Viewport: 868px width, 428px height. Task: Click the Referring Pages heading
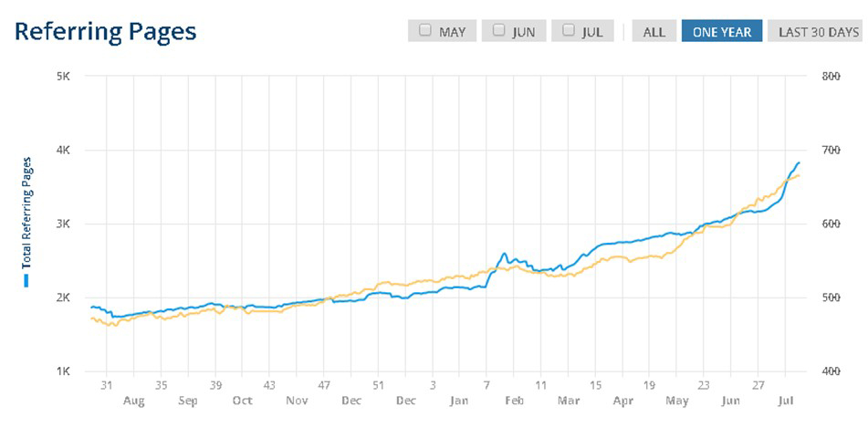[105, 32]
